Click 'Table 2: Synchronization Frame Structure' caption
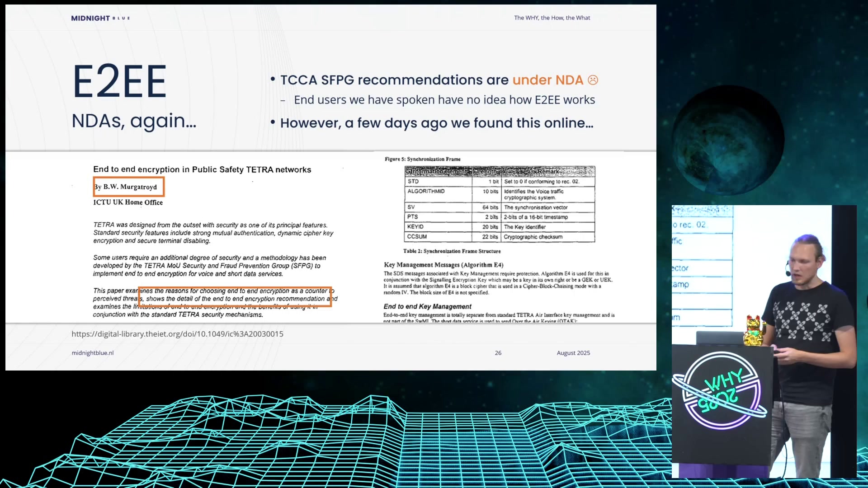Viewport: 868px width, 488px height. pos(452,251)
